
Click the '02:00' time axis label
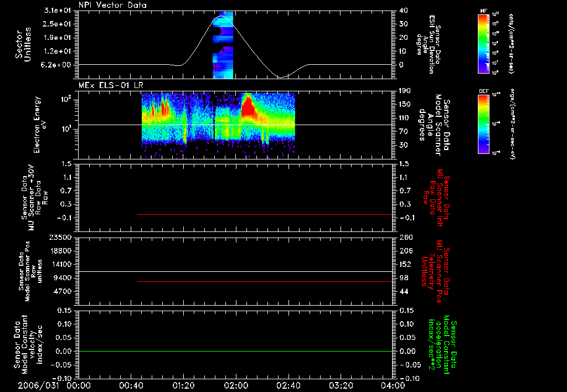236,385
